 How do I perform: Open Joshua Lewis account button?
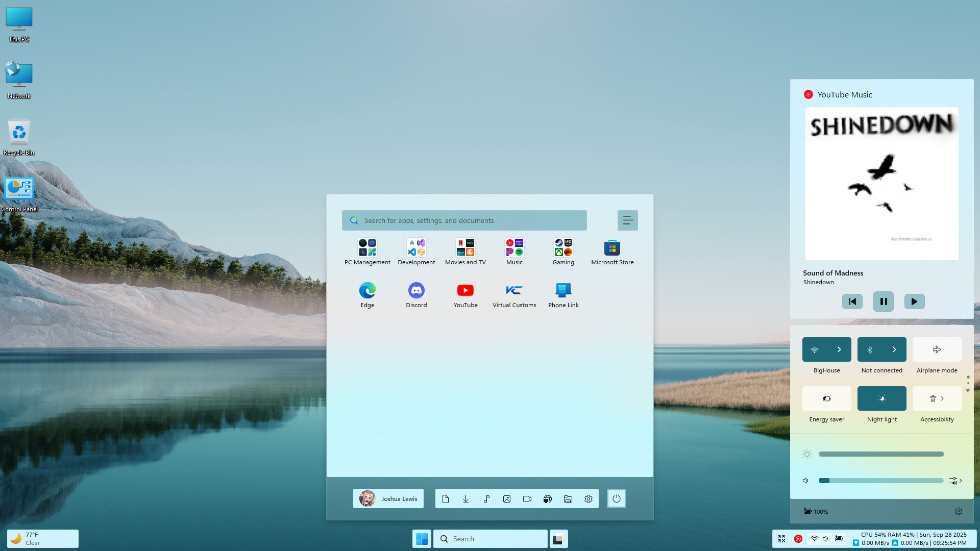click(x=388, y=499)
